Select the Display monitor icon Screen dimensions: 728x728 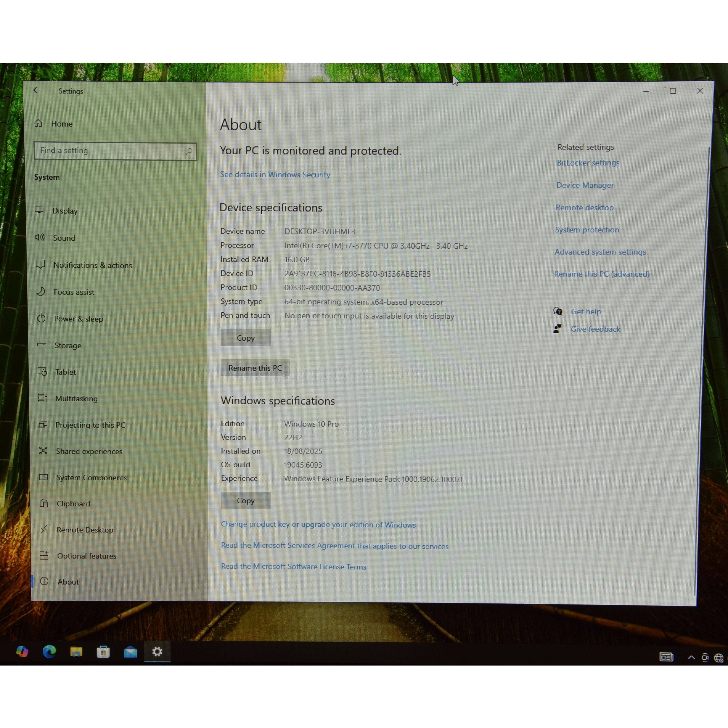tap(39, 210)
